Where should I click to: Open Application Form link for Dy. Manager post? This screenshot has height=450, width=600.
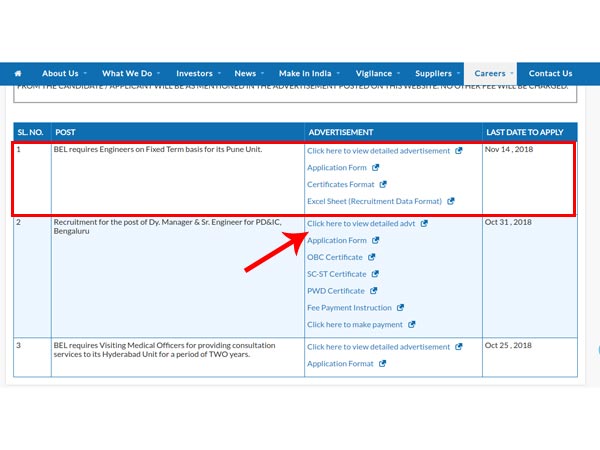tap(337, 240)
